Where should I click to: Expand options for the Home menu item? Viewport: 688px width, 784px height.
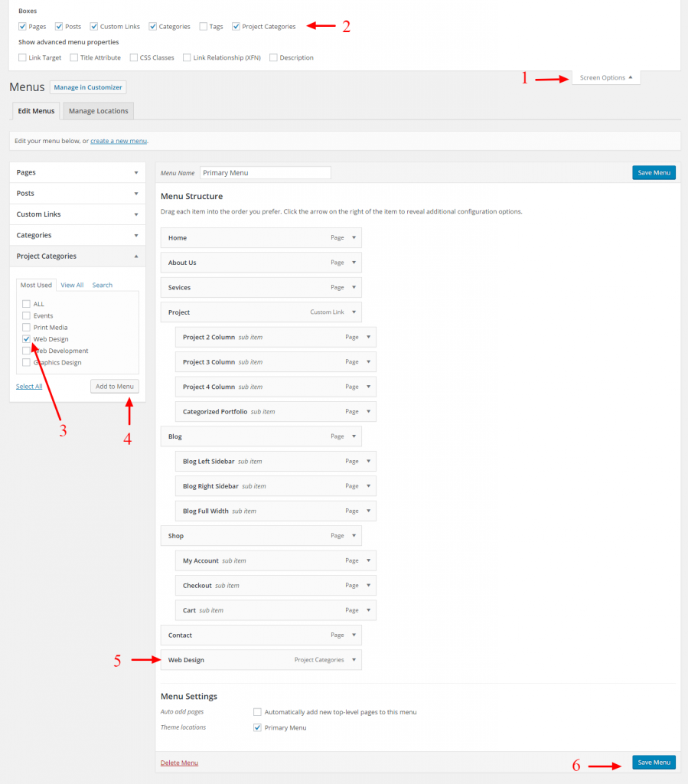[354, 237]
